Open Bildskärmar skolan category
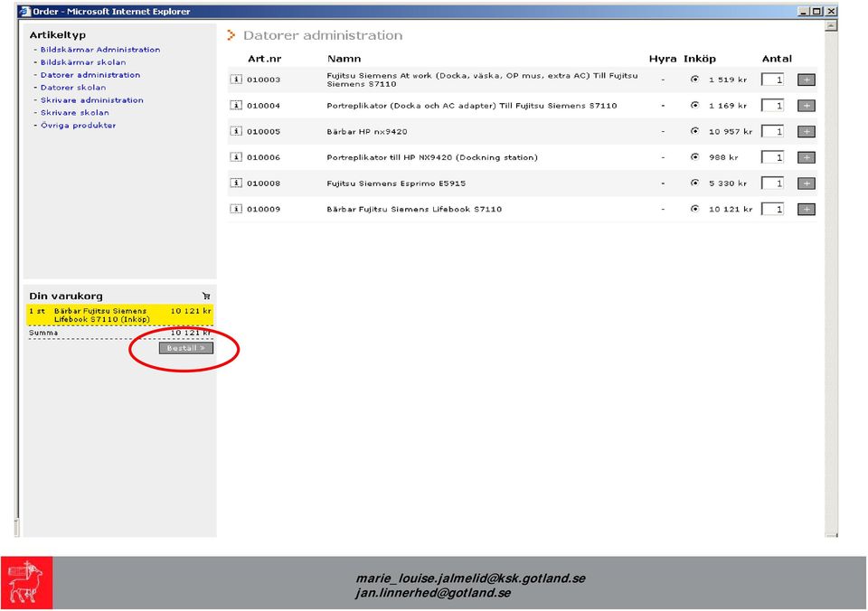Screen dimensions: 868x611 point(83,62)
